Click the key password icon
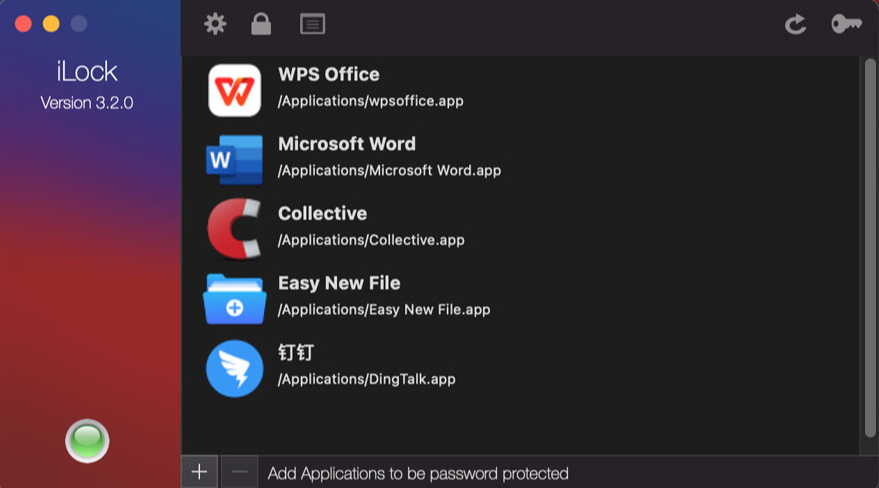The height and width of the screenshot is (488, 879). coord(846,24)
